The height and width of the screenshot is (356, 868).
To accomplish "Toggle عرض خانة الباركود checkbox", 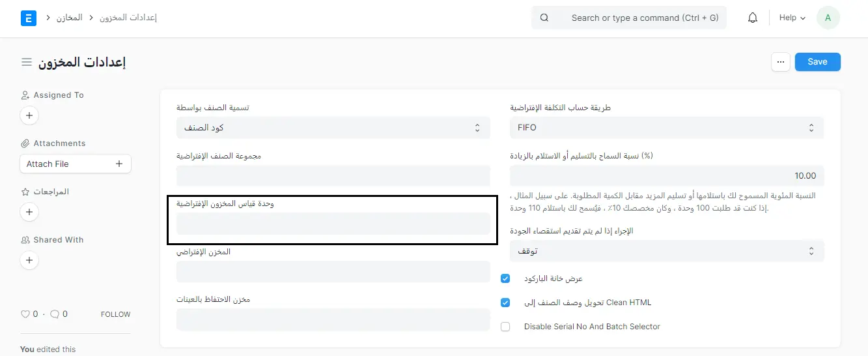I will [x=505, y=278].
